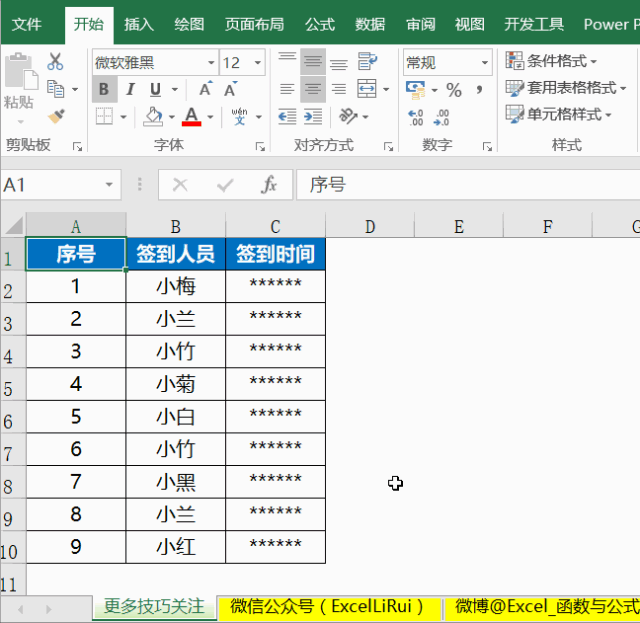Open the 文件 menu
Image resolution: width=640 pixels, height=623 pixels.
[x=27, y=24]
